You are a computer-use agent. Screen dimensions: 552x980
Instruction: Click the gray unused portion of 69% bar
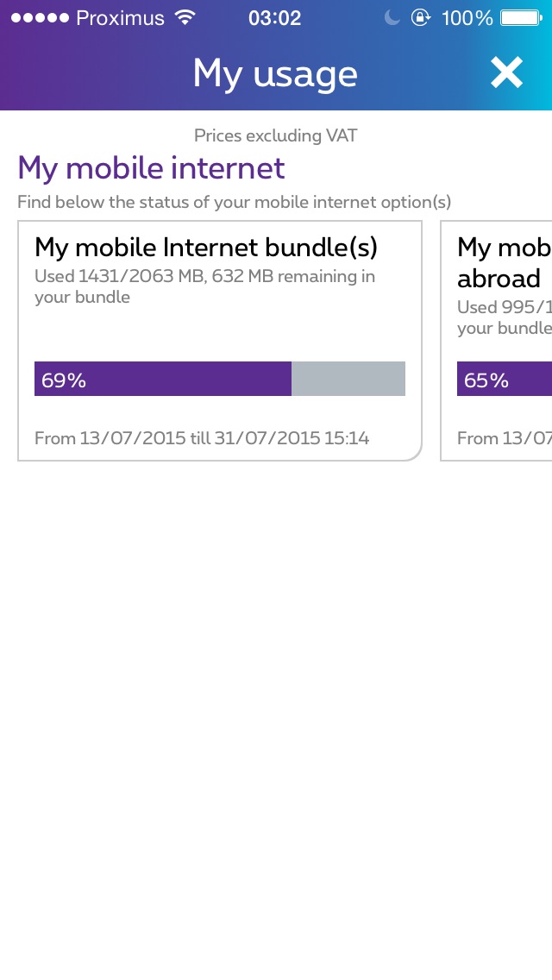click(348, 379)
